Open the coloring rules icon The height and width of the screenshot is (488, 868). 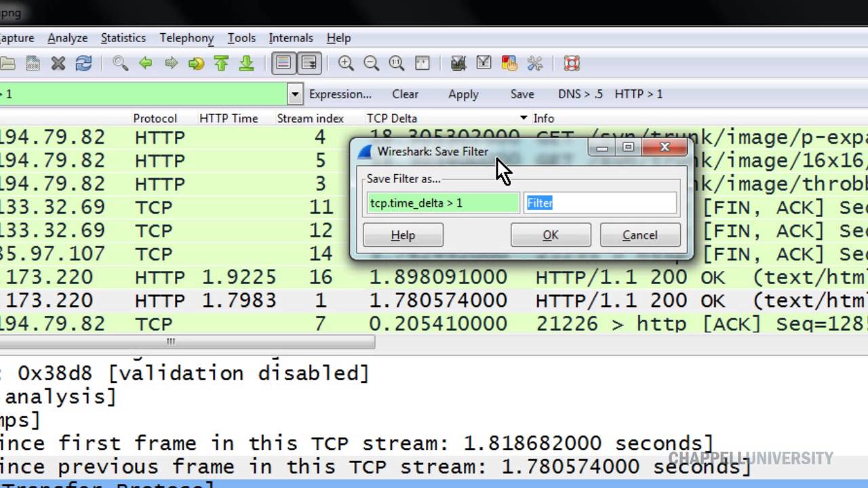pos(509,64)
